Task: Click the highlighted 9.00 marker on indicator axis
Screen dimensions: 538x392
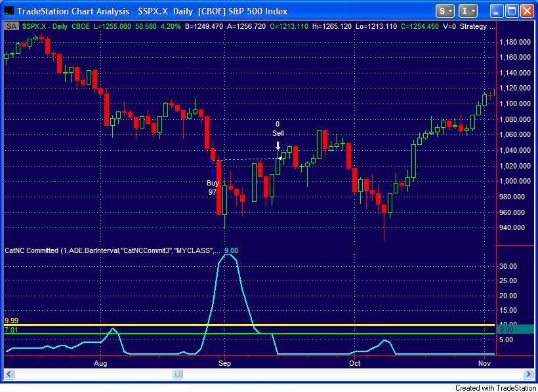Action: [x=514, y=330]
